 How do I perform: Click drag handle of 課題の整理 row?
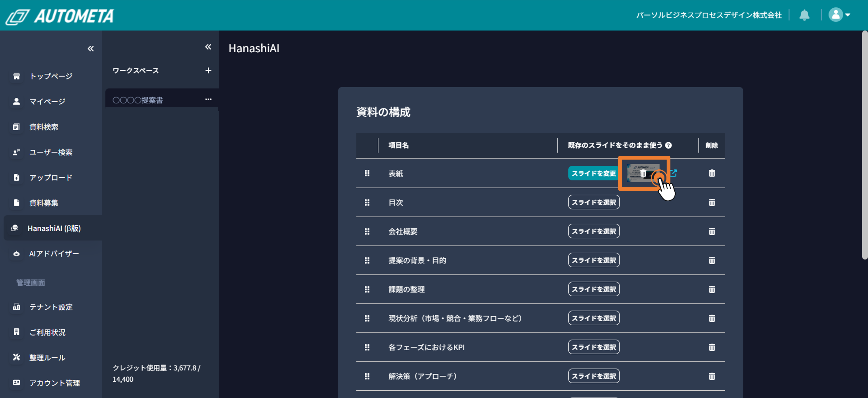pos(367,289)
